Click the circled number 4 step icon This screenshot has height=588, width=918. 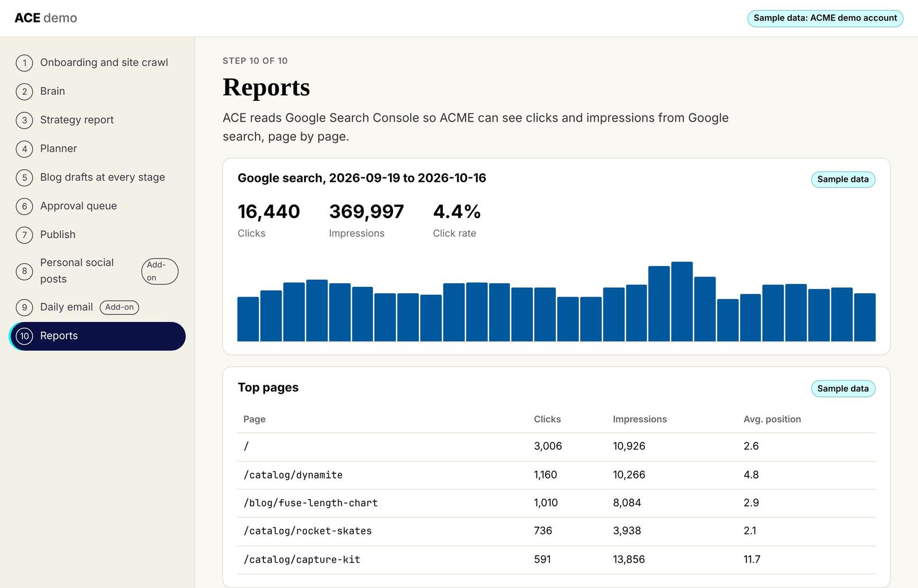tap(24, 149)
